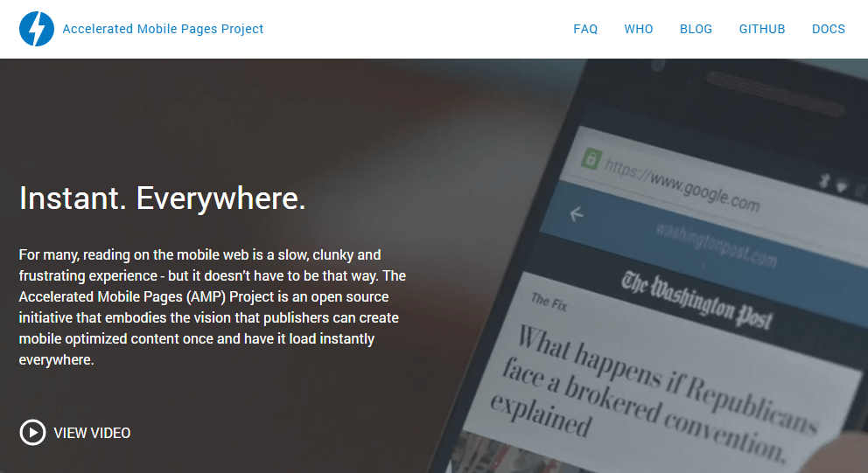The width and height of the screenshot is (868, 473).
Task: Click the Bluetooth icon in phone status bar
Action: pyautogui.click(x=824, y=180)
